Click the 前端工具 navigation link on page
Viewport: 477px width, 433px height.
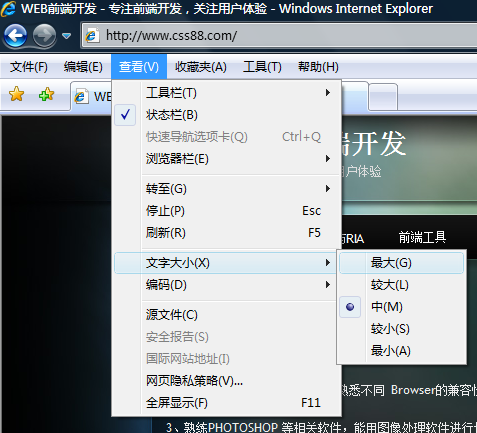pos(422,238)
